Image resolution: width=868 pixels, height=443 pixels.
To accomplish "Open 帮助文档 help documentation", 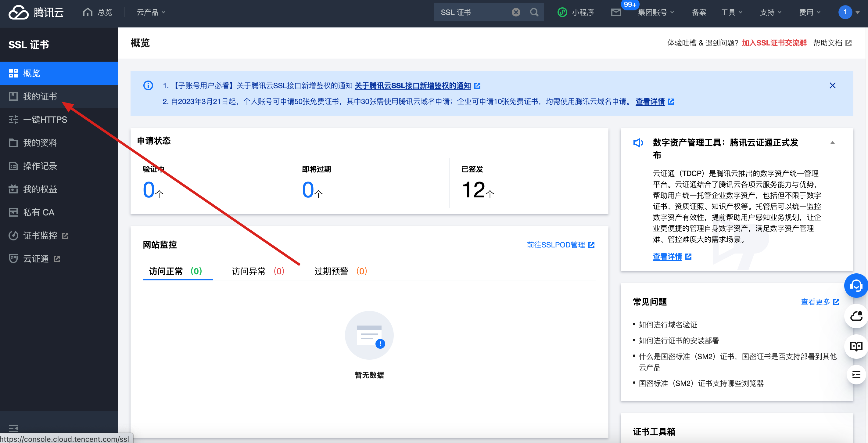I will [x=832, y=43].
